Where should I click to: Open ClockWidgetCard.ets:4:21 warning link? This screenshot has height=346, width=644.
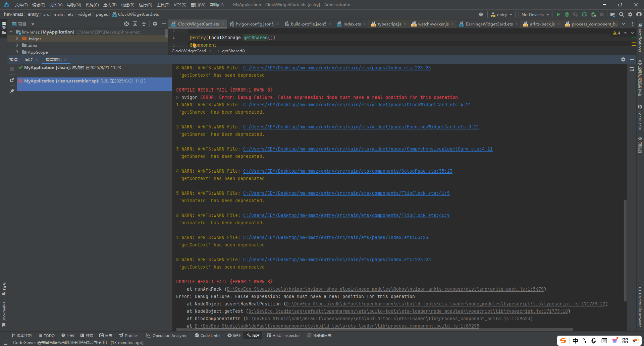pyautogui.click(x=357, y=105)
